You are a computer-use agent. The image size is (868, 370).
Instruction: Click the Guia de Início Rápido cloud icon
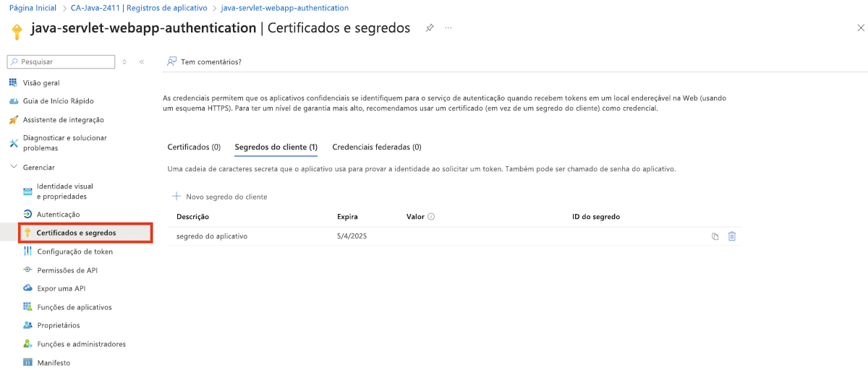[13, 101]
